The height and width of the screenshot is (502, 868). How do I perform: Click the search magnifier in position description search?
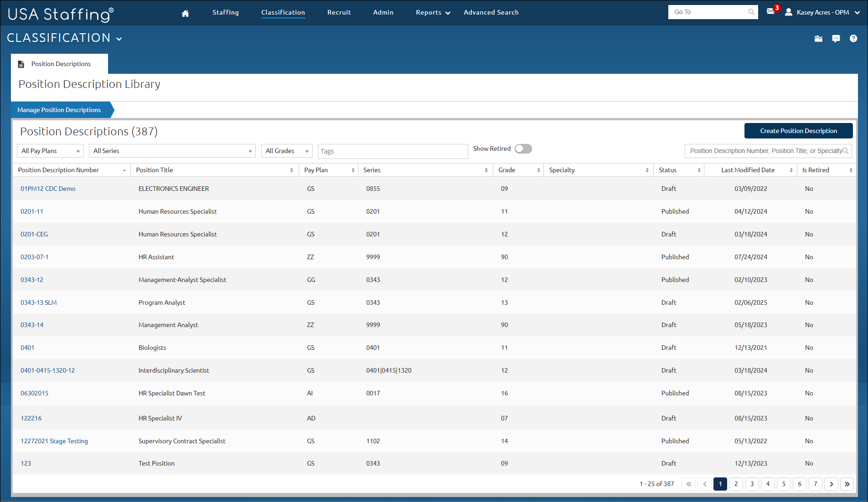[847, 151]
